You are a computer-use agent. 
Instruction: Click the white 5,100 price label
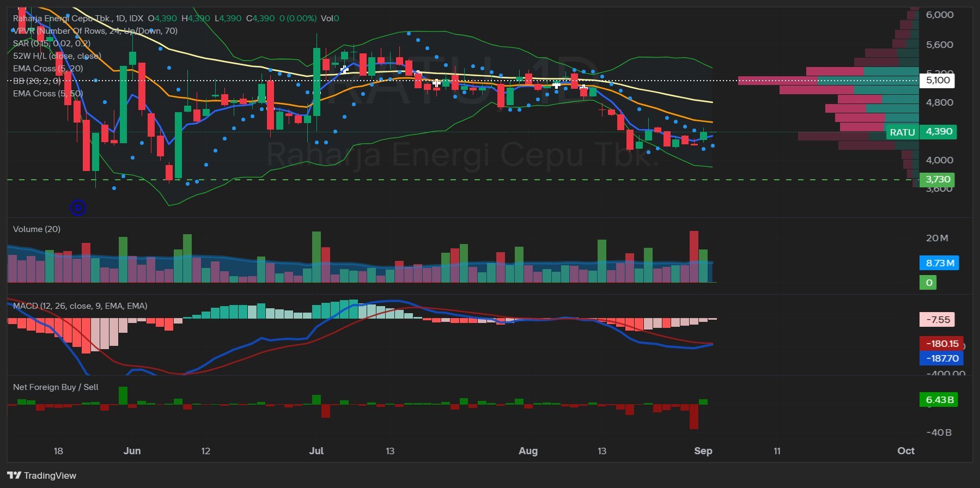[938, 80]
